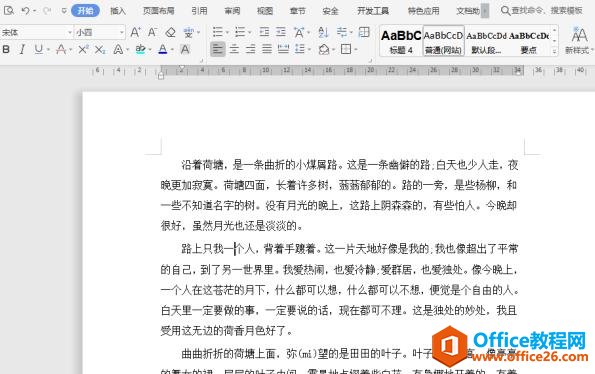
Task: Toggle Underline formatting
Action: [x=39, y=49]
